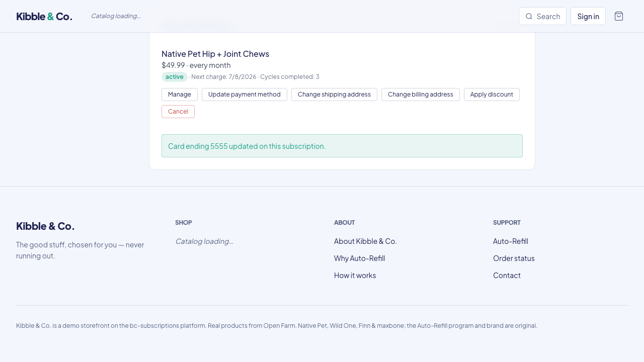Click the ABOUT footer heading

[345, 222]
